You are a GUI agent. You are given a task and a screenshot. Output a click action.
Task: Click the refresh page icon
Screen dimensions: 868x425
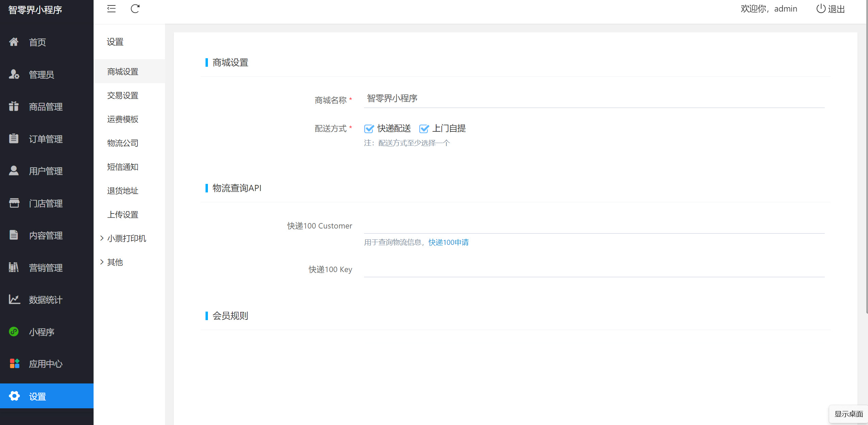click(x=135, y=9)
